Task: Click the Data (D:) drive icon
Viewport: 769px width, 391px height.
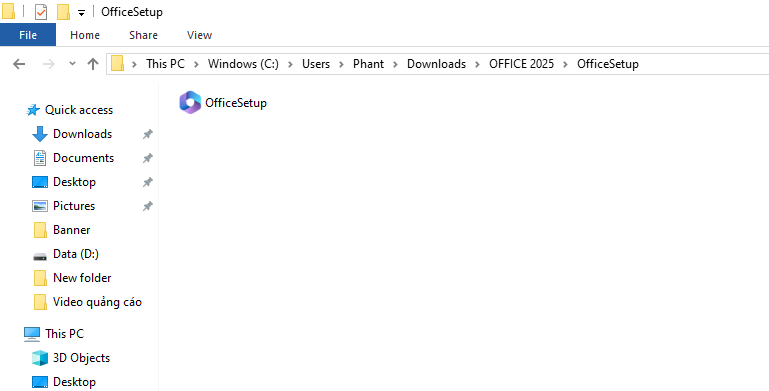Action: 40,256
